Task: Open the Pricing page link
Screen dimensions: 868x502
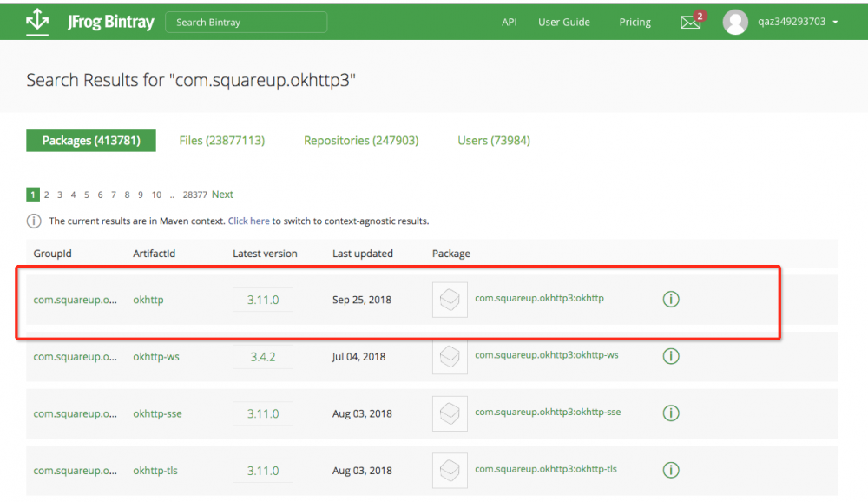Action: tap(635, 22)
